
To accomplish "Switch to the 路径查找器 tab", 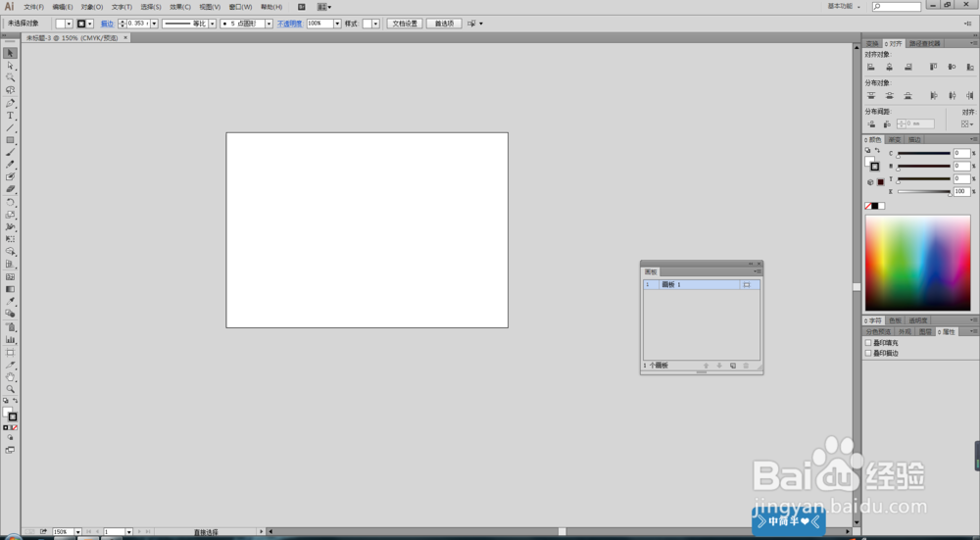I will pyautogui.click(x=924, y=44).
